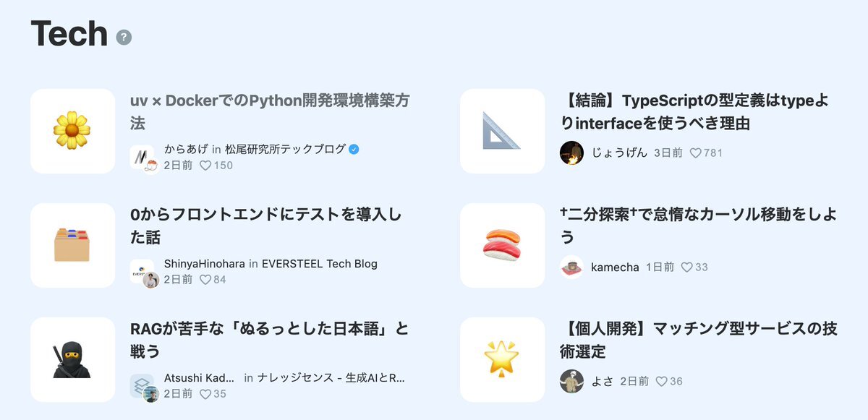Open the ninja emoji article thumbnail
The image size is (868, 420).
tap(72, 359)
